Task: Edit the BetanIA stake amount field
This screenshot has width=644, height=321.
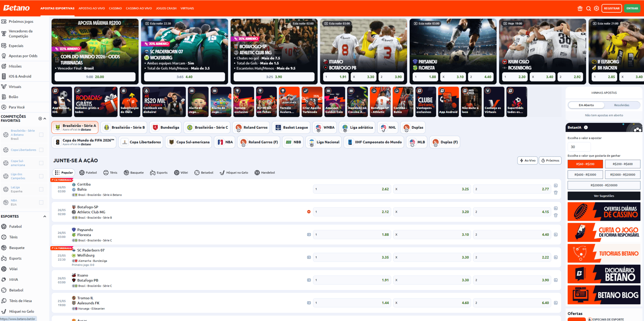Action: point(579,147)
